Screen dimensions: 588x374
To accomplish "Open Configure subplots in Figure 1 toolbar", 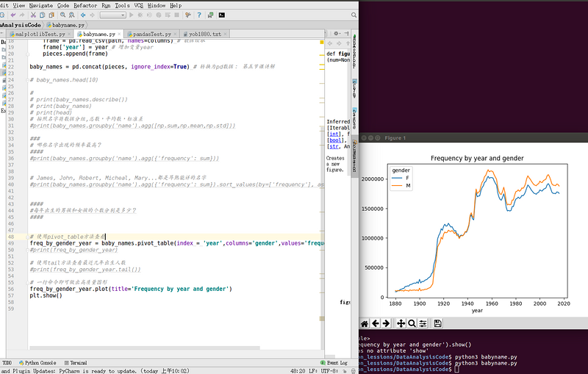I will 423,323.
